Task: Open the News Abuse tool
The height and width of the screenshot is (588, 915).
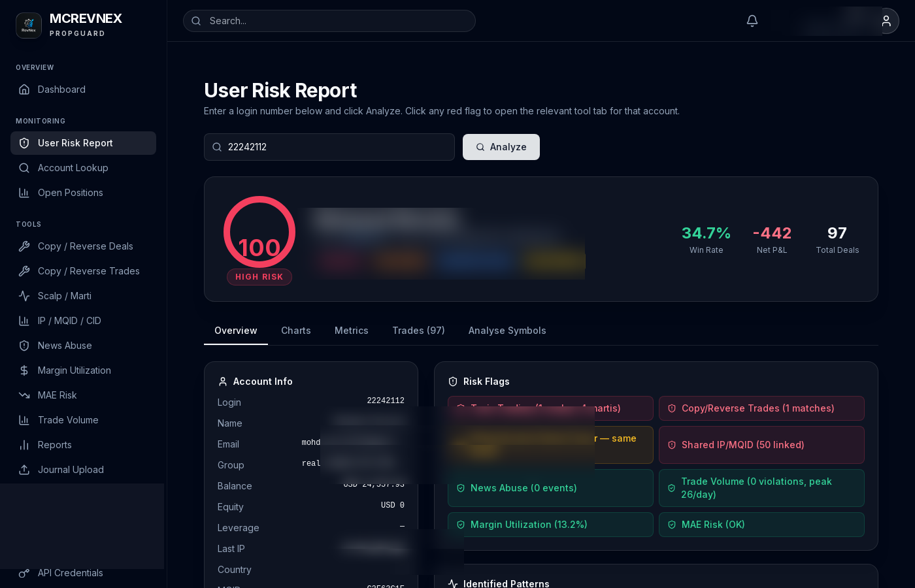Action: pos(65,346)
